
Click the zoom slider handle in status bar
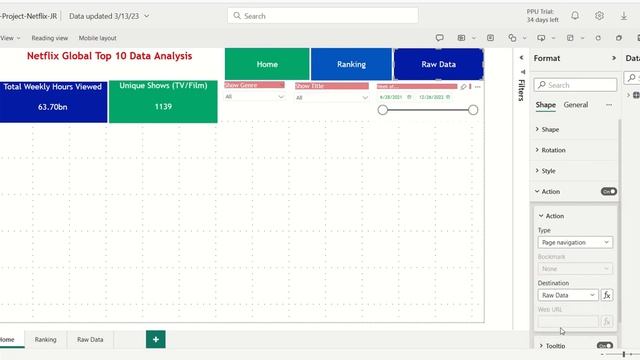(x=624, y=355)
